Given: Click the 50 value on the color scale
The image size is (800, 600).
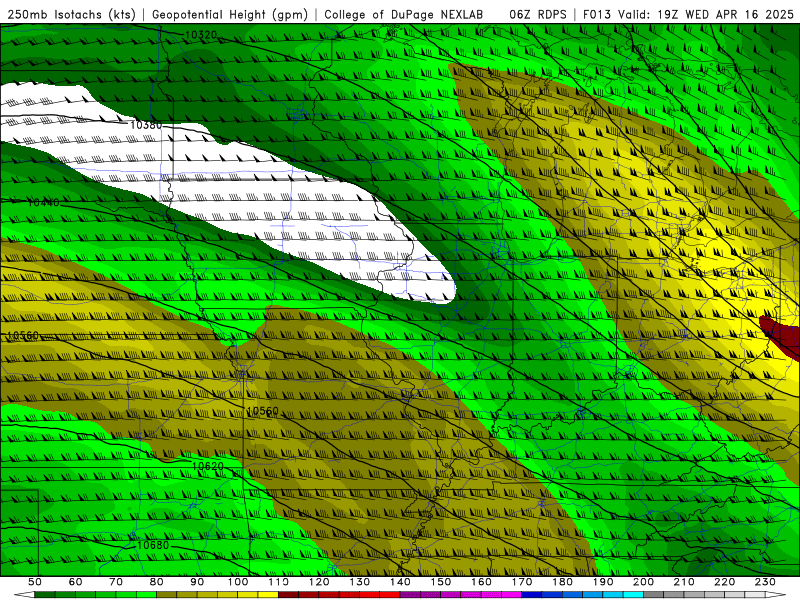Looking at the screenshot, I should click(x=35, y=582).
